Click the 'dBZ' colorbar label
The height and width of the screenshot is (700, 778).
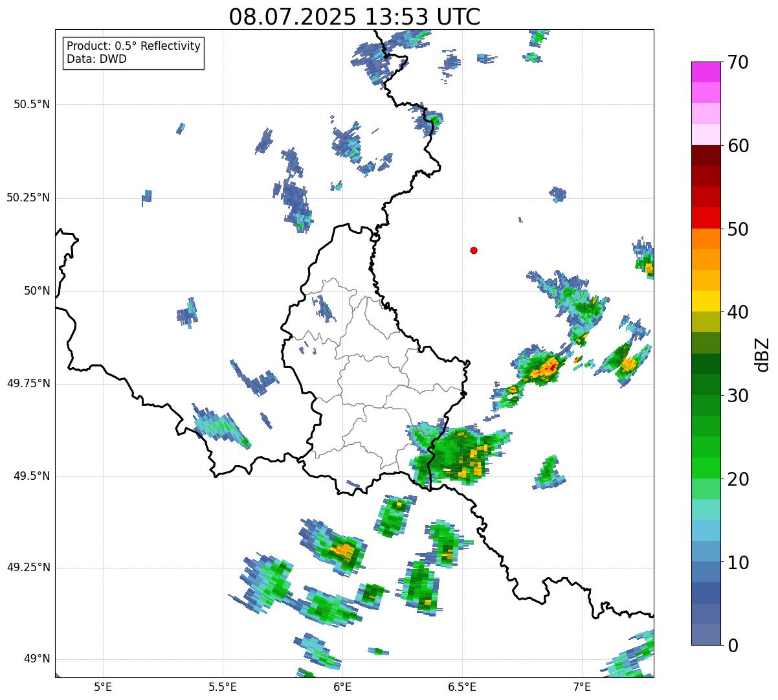pyautogui.click(x=762, y=354)
